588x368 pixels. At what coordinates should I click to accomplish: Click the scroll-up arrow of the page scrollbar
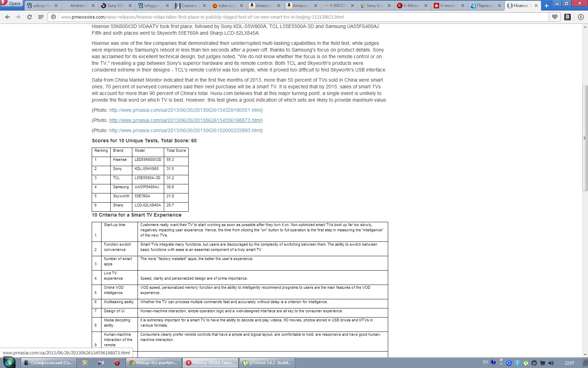585,27
